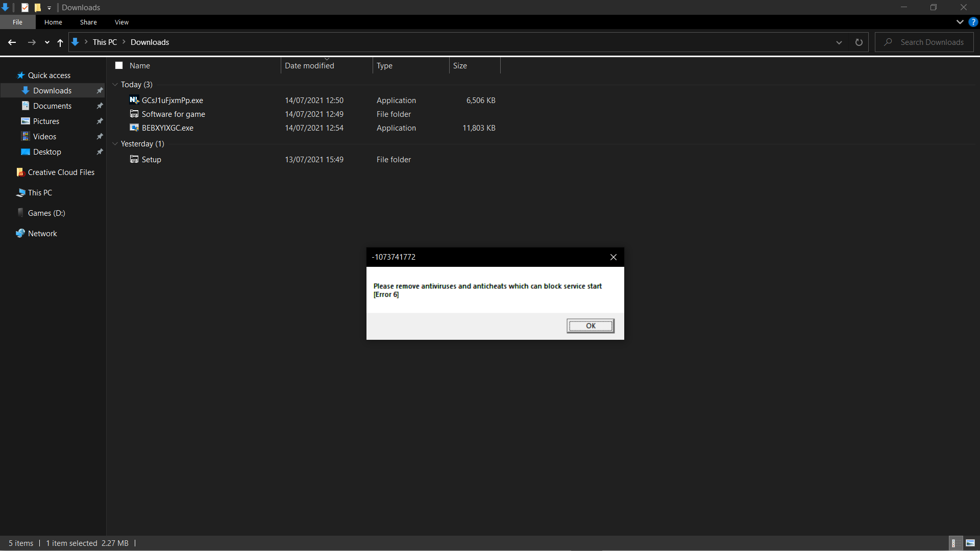Go up one folder level
Viewport: 980px width, 551px height.
[x=60, y=42]
